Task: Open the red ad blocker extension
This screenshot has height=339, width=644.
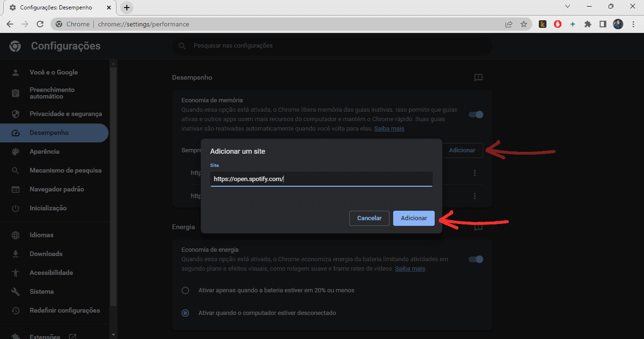Action: (558, 24)
